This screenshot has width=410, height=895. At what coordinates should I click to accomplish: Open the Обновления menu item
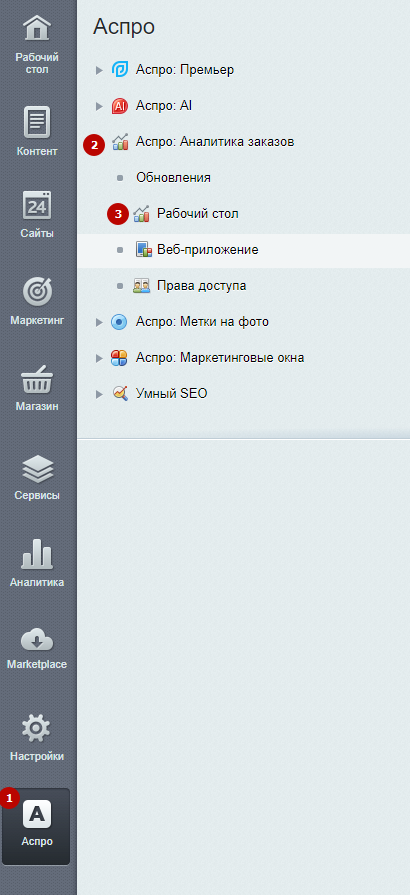pos(173,178)
